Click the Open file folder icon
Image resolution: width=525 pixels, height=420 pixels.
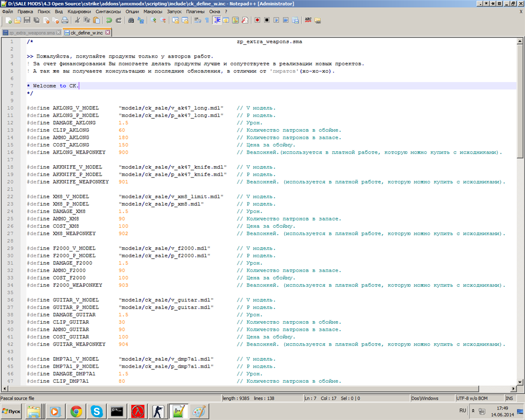click(18, 21)
